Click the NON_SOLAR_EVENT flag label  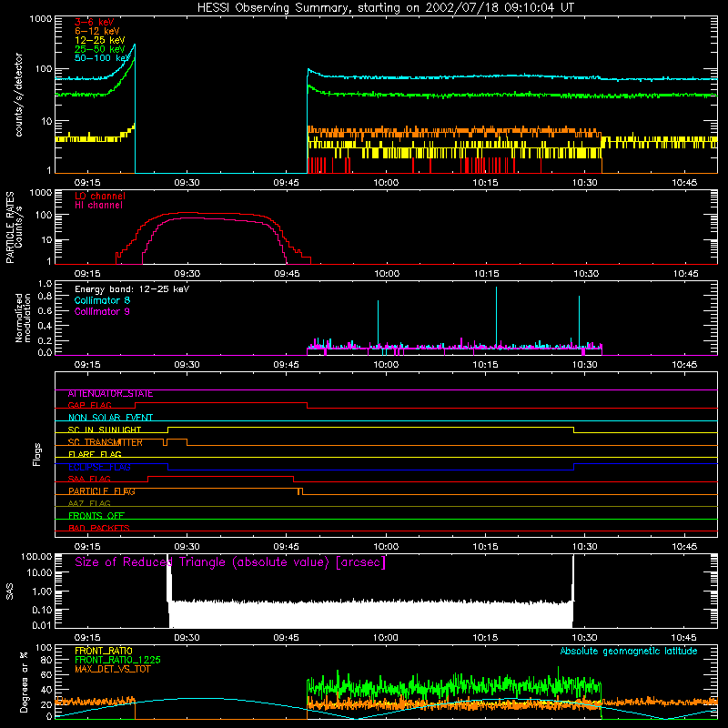point(110,418)
